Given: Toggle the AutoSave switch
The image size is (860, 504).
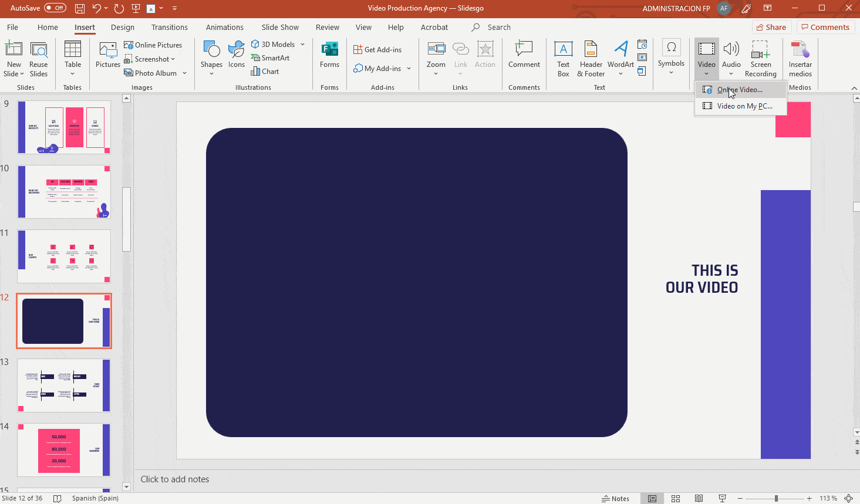Looking at the screenshot, I should (55, 8).
